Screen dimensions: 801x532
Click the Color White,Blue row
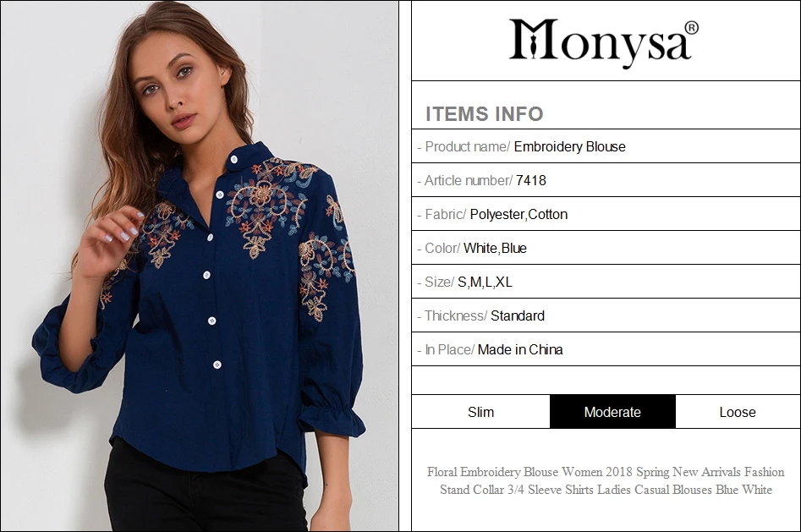pos(606,248)
